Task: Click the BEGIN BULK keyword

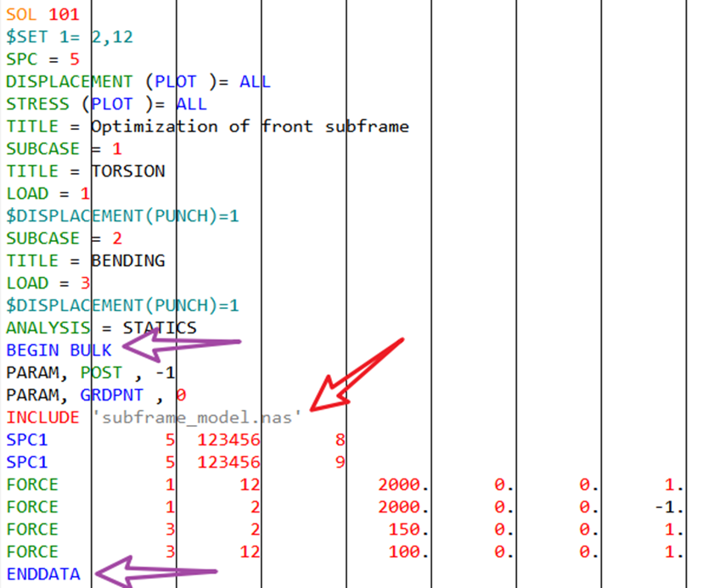Action: [59, 350]
